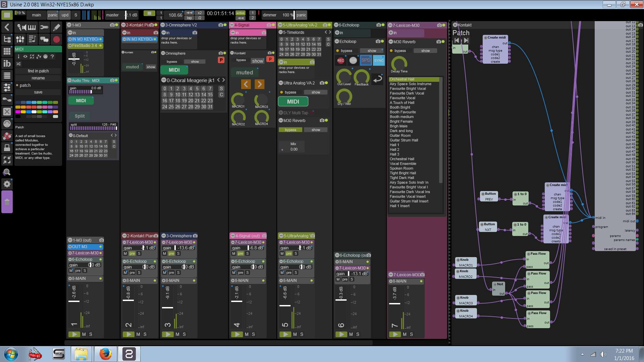The image size is (644, 362).
Task: Click the red record button in left panel
Action: [56, 40]
